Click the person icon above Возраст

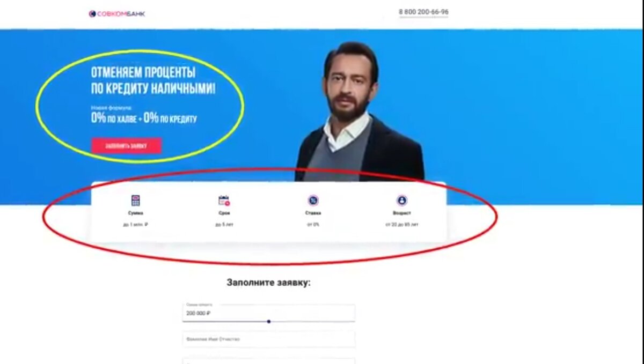401,201
